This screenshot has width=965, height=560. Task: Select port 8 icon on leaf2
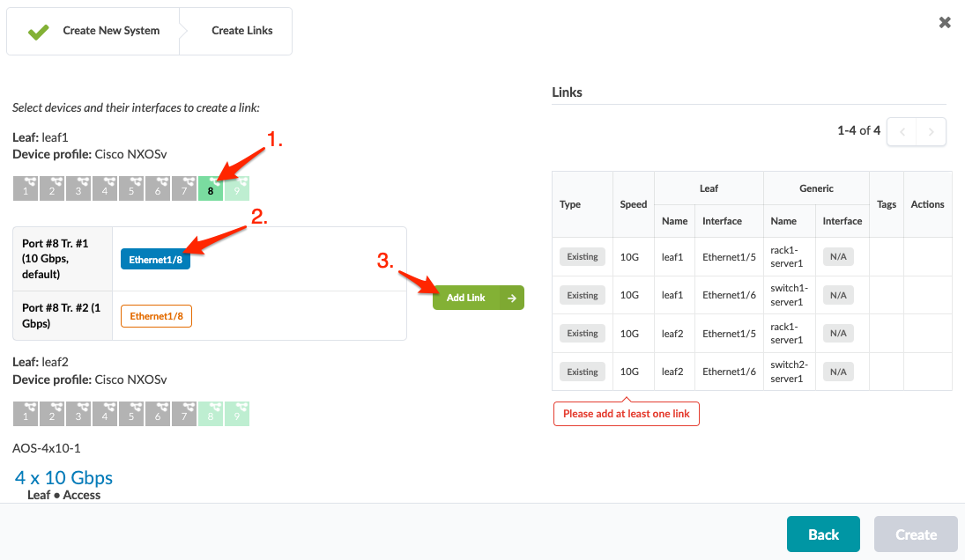(211, 414)
